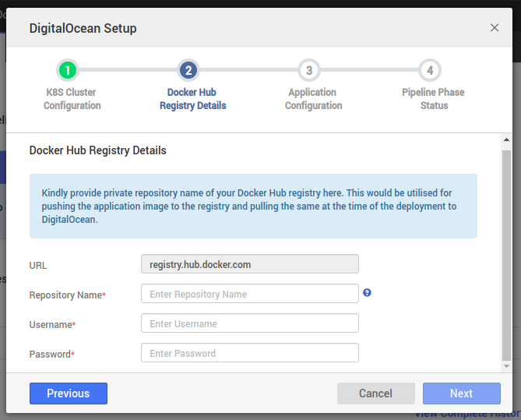
Task: Focus the Enter Repository Name field
Action: 249,294
